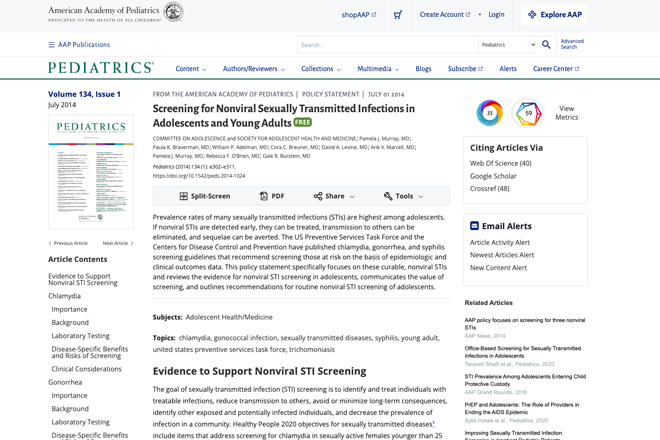Open the article PDF
Viewport: 660px width, 440px height.
pos(272,196)
